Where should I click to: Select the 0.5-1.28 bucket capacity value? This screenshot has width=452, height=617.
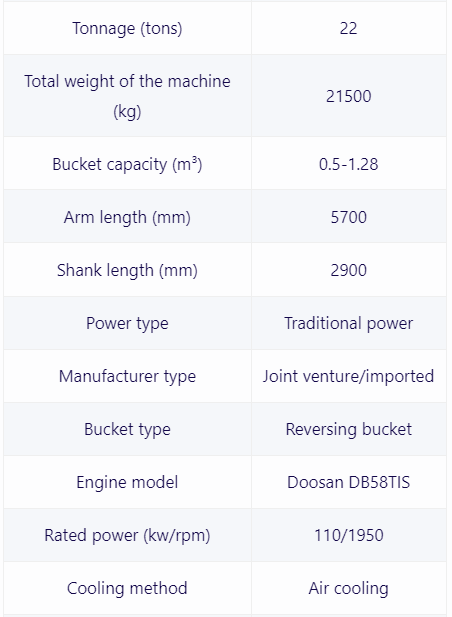349,164
